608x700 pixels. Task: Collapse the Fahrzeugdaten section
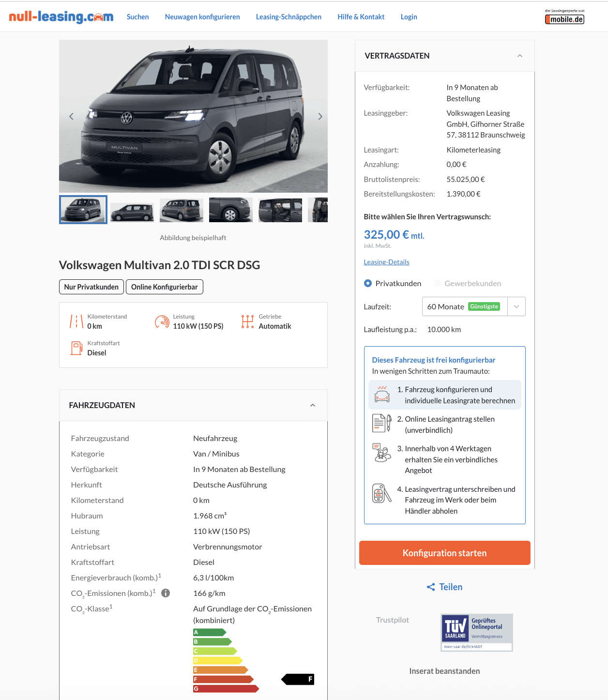313,405
